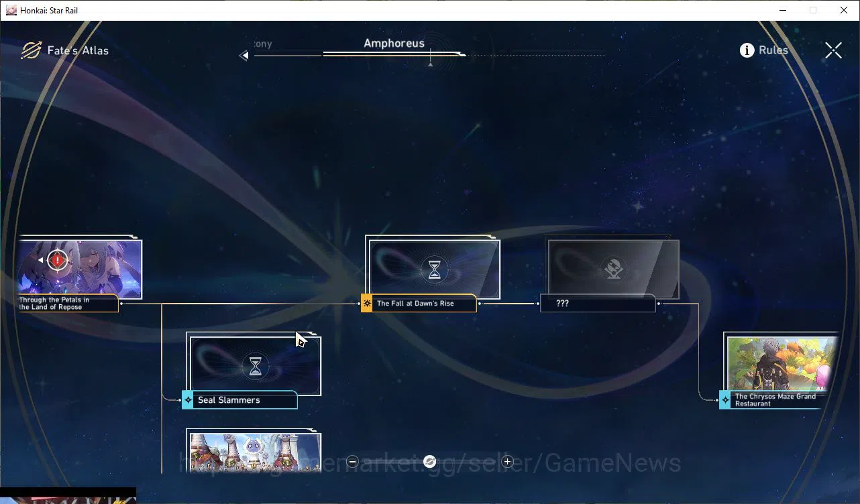
Task: Click the hourglass icon on Seal Slammers card
Action: (x=256, y=367)
